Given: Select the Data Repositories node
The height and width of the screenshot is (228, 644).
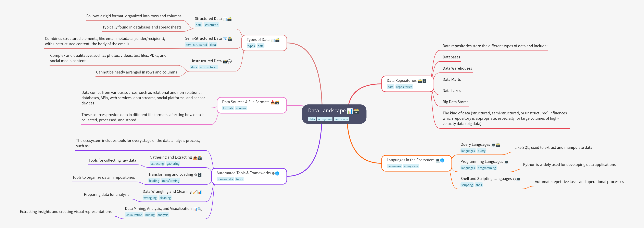Looking at the screenshot, I should 407,84.
